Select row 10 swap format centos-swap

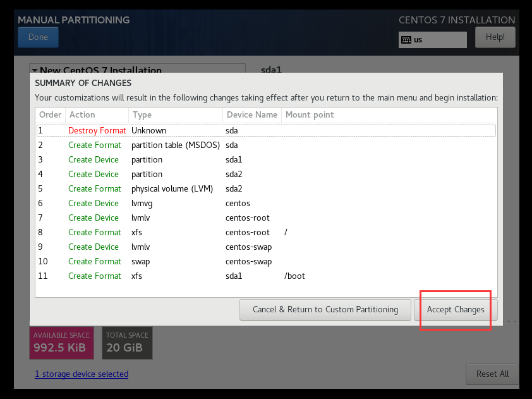click(266, 262)
